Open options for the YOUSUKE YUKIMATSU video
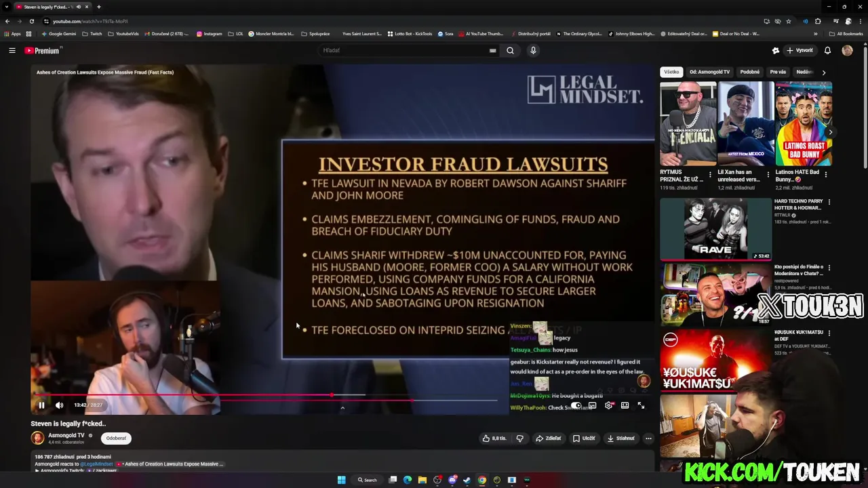 (x=829, y=333)
